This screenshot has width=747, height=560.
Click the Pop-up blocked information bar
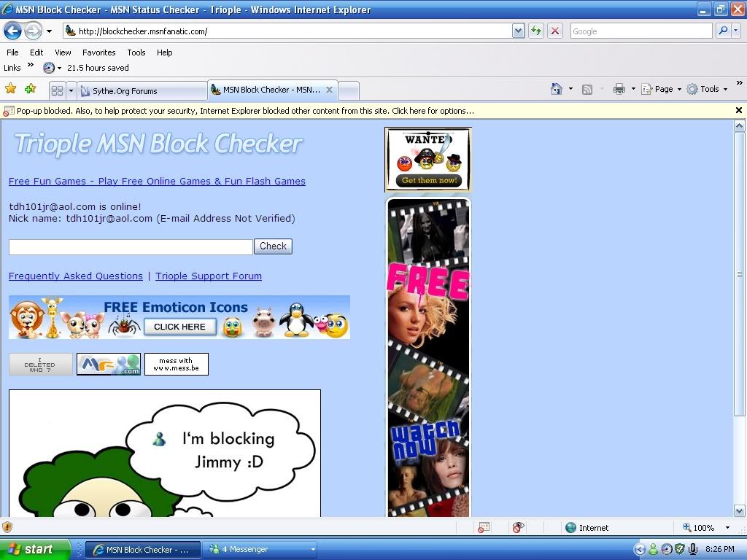point(368,111)
